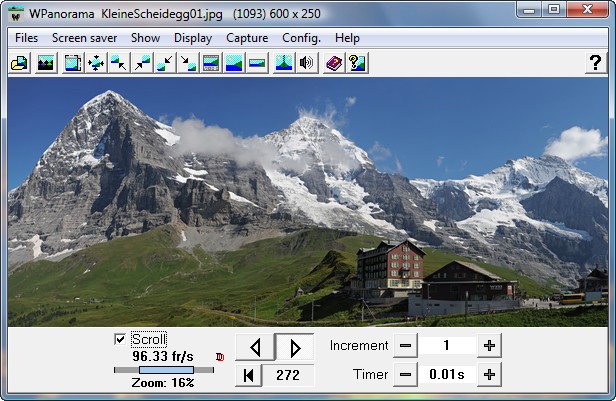Jump to panorama start button
The height and width of the screenshot is (401, 616).
[x=248, y=375]
